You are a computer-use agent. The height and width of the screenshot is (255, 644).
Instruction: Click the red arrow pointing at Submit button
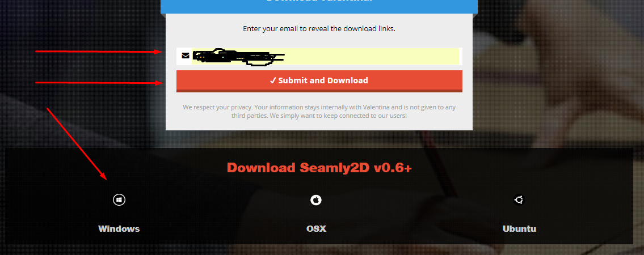click(x=99, y=83)
